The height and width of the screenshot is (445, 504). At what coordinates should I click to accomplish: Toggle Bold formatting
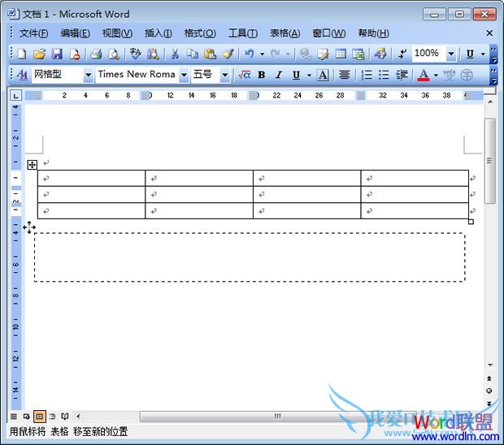[262, 75]
